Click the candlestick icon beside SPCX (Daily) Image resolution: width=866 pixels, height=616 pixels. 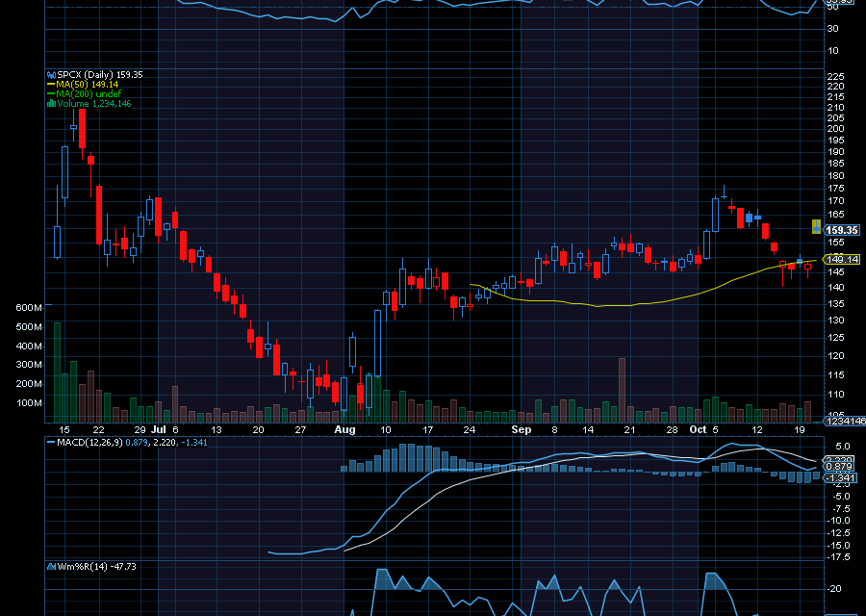tap(51, 74)
